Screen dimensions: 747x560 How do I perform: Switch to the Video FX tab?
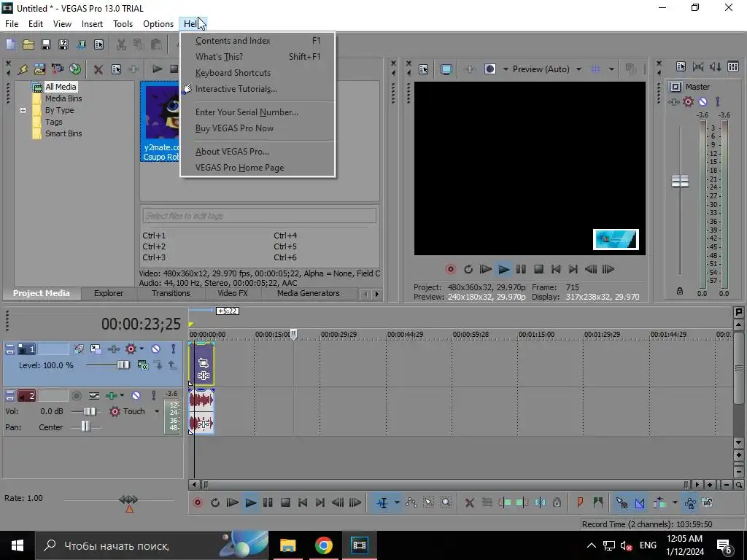click(233, 293)
